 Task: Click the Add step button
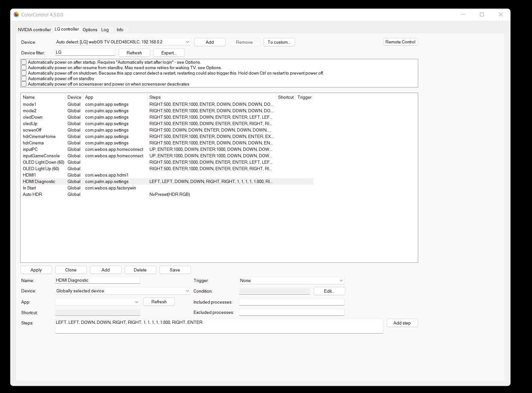click(402, 323)
